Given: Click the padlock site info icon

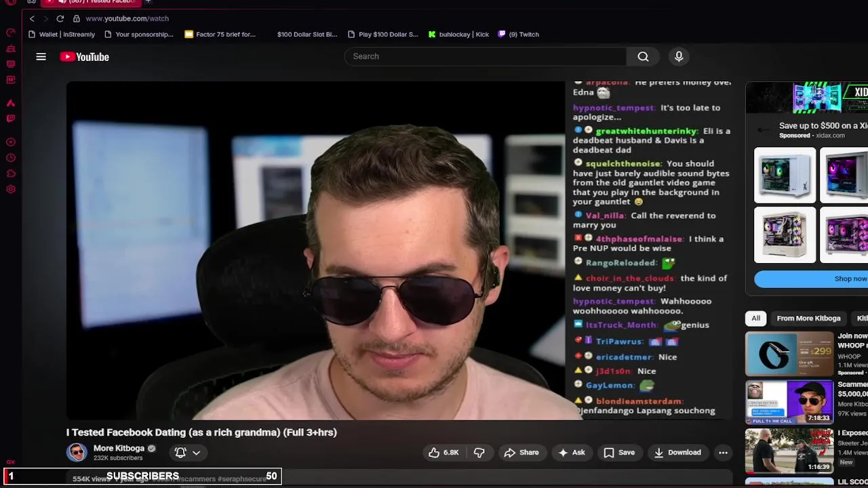Looking at the screenshot, I should click(x=77, y=18).
